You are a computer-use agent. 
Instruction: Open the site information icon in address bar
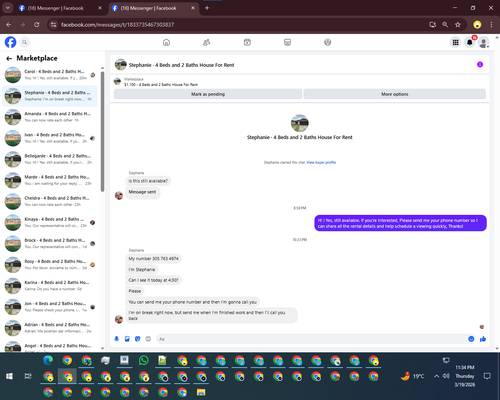pyautogui.click(x=53, y=25)
